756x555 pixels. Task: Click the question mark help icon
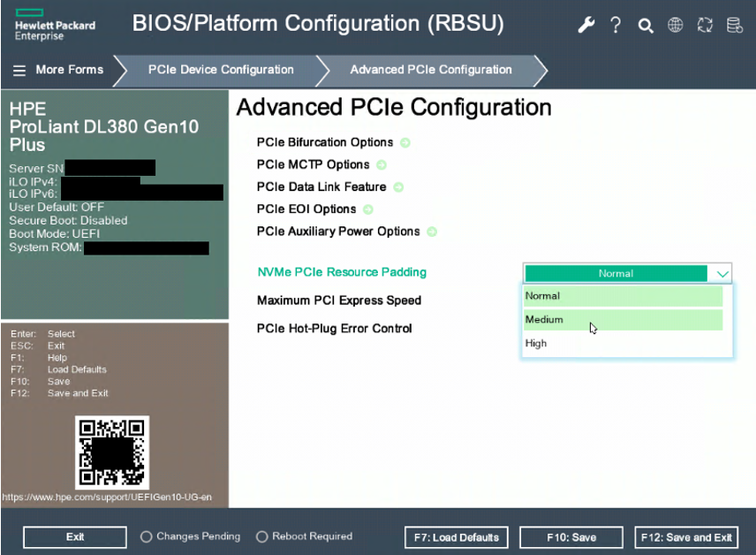click(616, 25)
